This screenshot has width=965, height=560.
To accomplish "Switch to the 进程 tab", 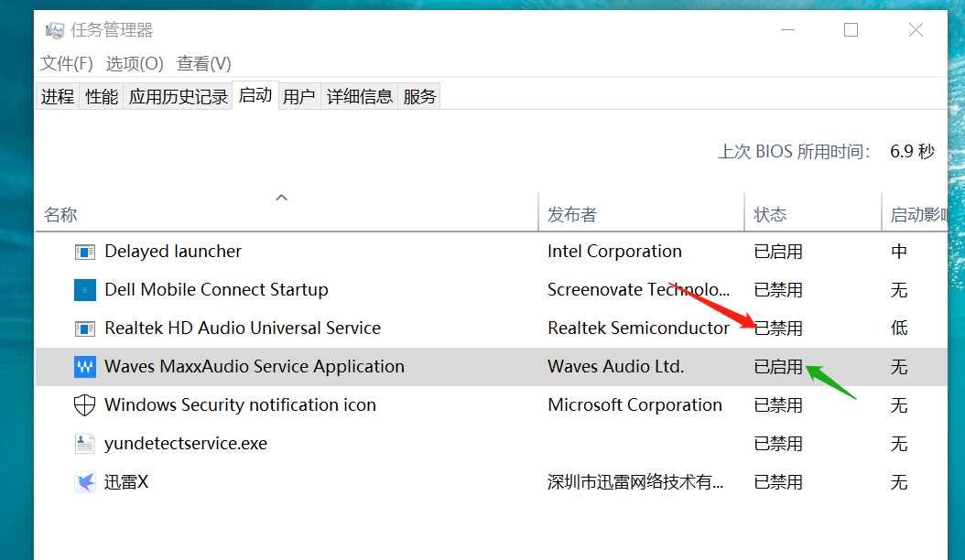I will point(58,96).
